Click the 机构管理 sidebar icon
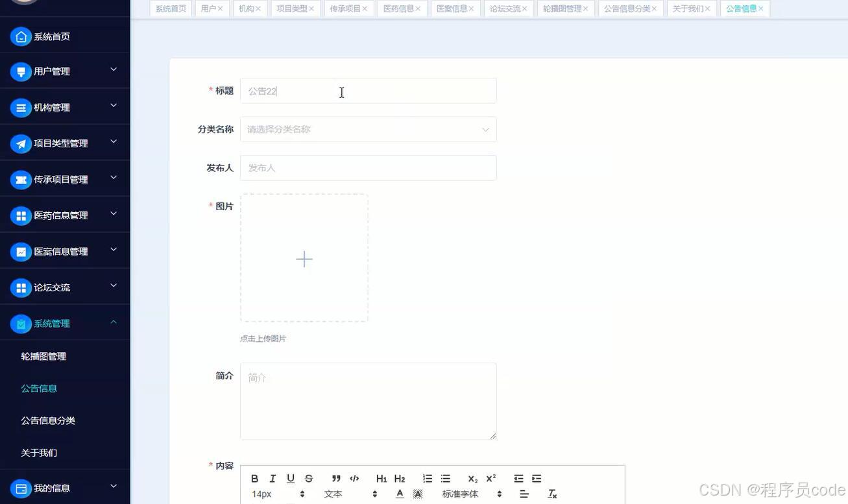The width and height of the screenshot is (848, 504). [21, 108]
